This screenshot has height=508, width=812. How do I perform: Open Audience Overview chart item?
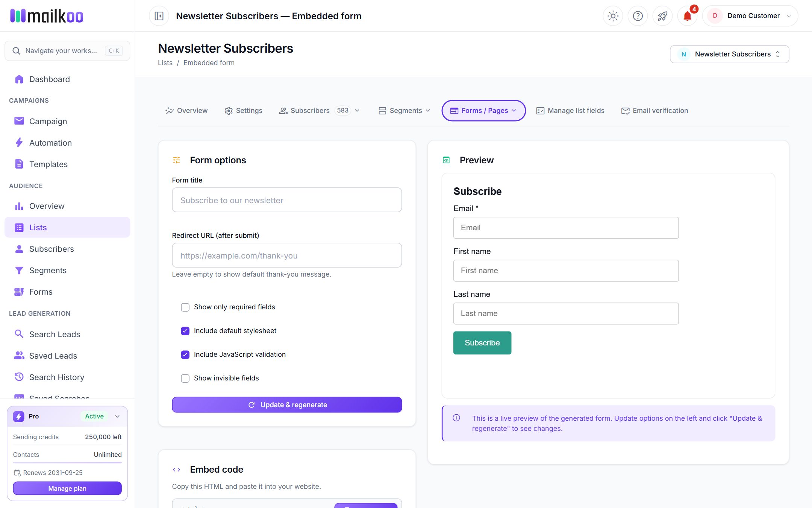click(x=67, y=206)
